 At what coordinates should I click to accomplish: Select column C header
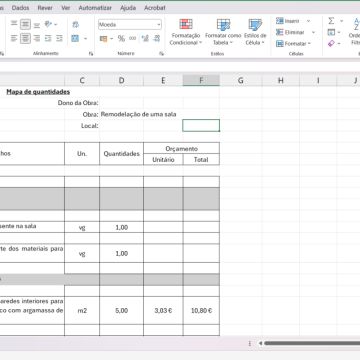coord(82,80)
